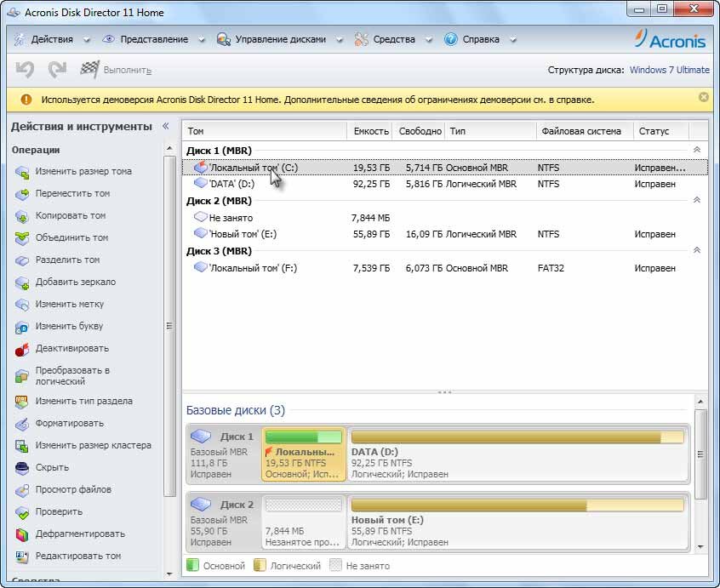Open the Управление дисками menu

(x=280, y=39)
